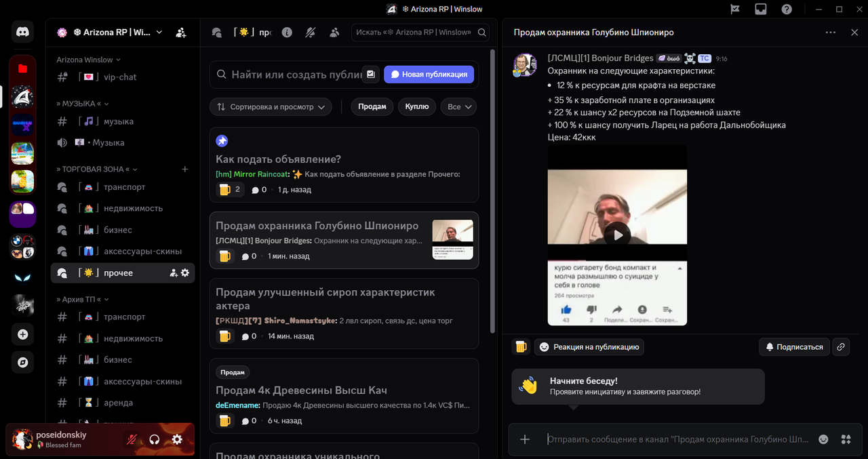This screenshot has width=868, height=459.
Task: Click Подписаться follow button
Action: 793,346
